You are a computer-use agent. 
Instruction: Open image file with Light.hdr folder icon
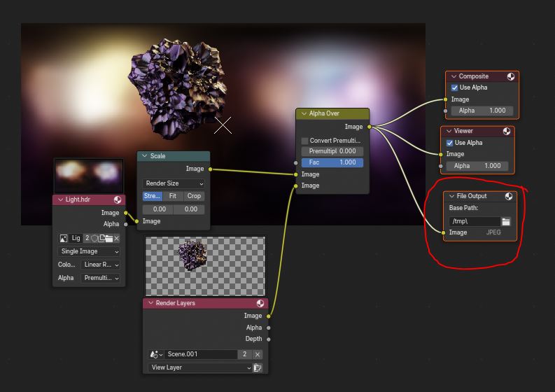108,239
